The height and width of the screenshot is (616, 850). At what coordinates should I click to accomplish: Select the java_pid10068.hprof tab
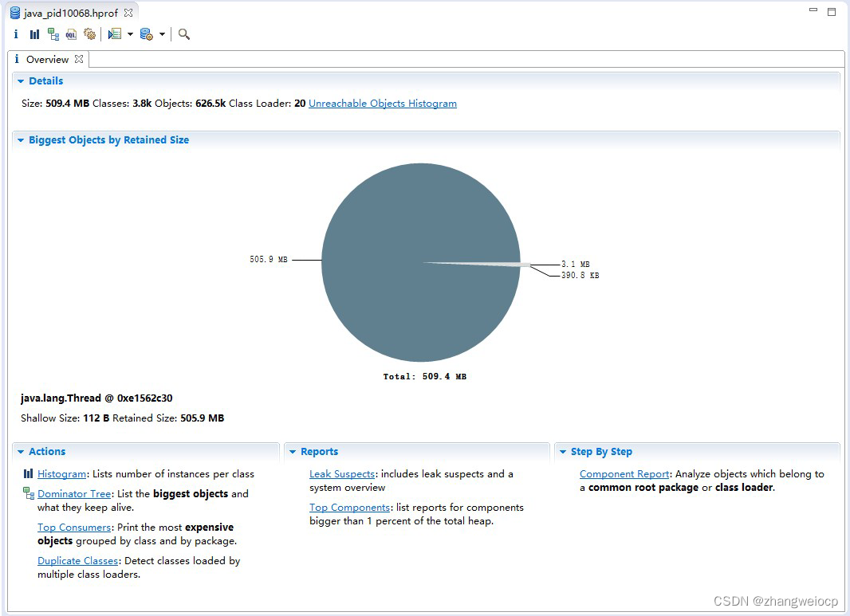coord(70,13)
